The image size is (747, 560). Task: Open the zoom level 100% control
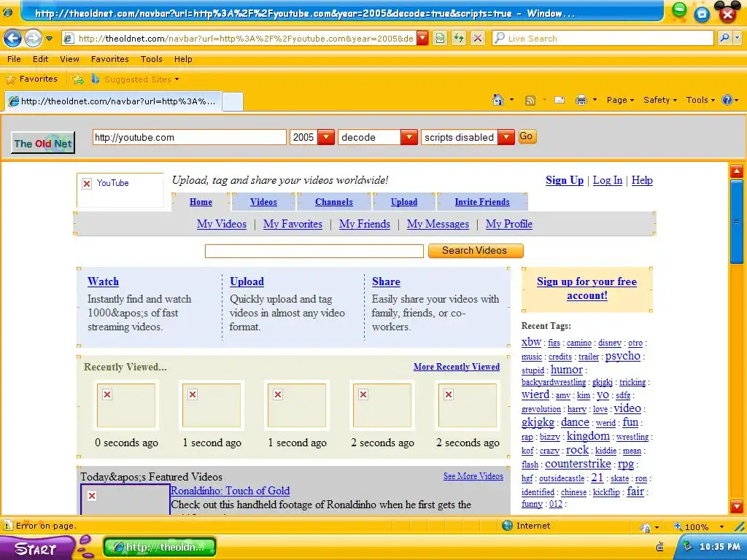pyautogui.click(x=699, y=526)
